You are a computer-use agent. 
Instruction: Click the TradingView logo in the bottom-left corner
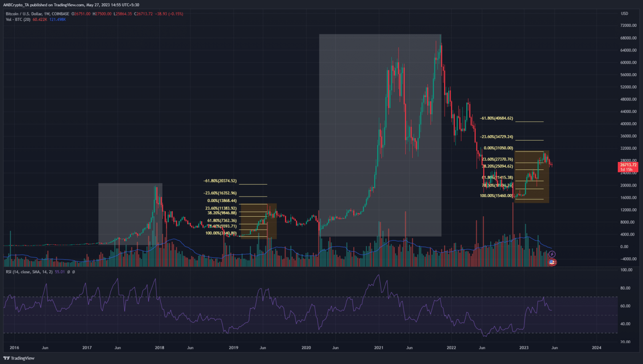click(x=18, y=358)
